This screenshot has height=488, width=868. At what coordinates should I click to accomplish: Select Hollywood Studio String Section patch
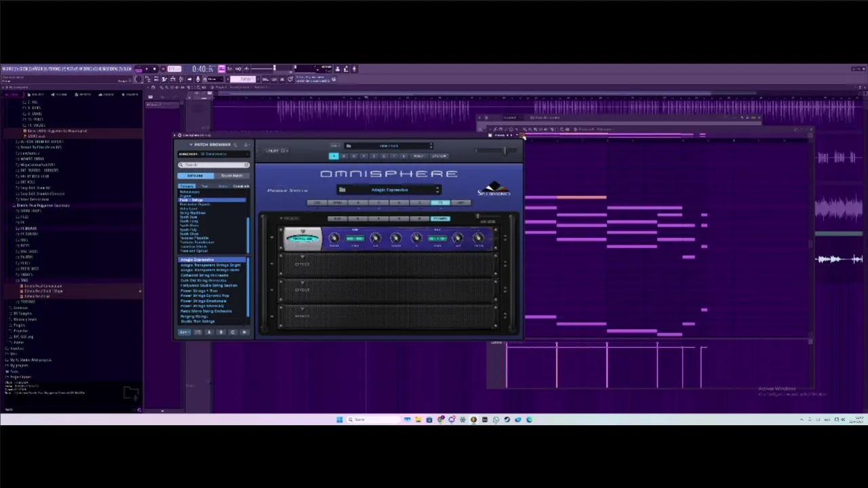(x=209, y=285)
